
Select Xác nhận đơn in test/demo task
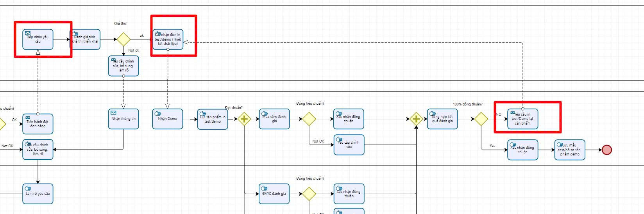[168, 39]
